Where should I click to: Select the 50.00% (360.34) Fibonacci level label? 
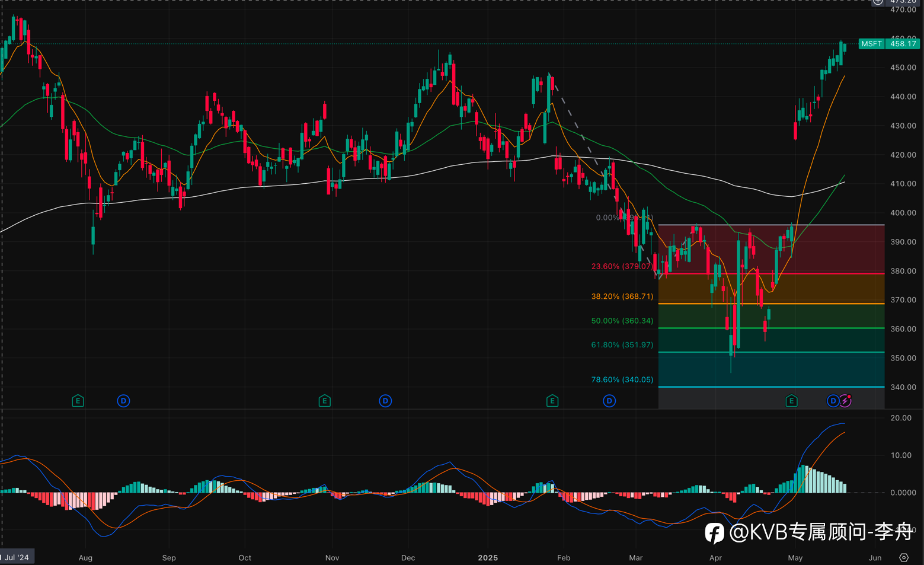click(x=622, y=320)
